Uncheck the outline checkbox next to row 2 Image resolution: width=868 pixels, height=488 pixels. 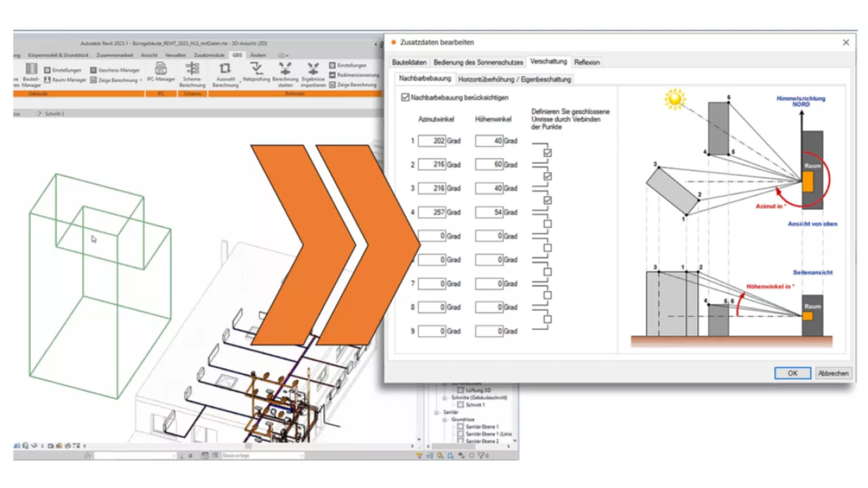547,176
